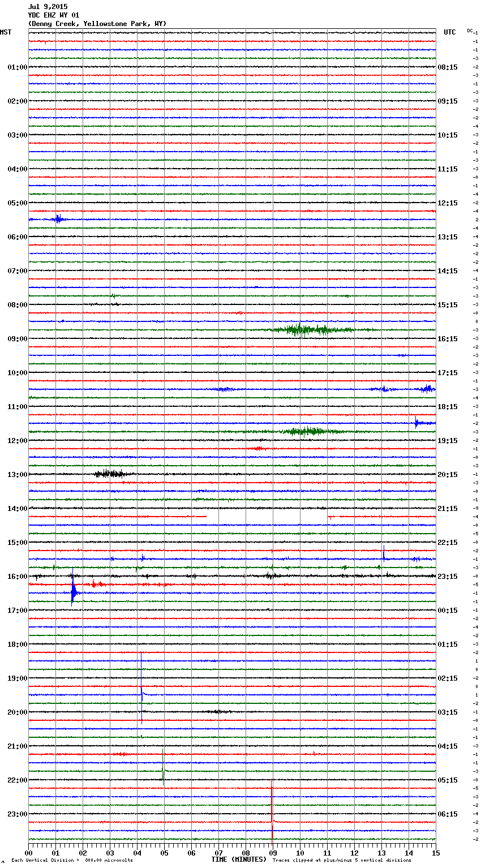Click the green seismic burst just above 12:00
The width and height of the screenshot is (481, 868).
(308, 432)
